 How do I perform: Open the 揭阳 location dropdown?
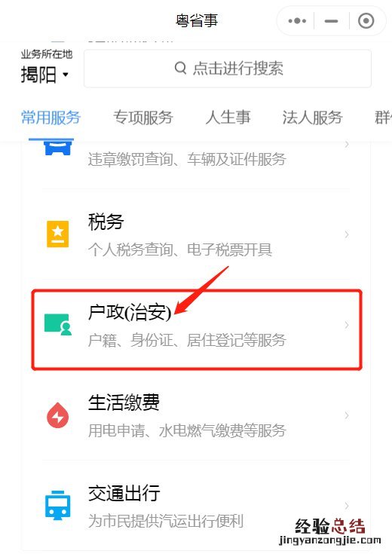(44, 75)
